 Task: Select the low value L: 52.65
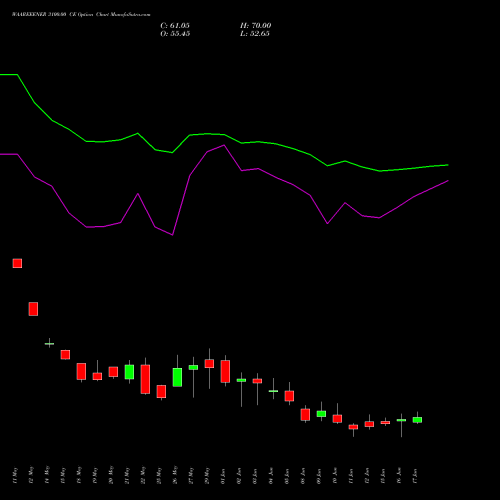pyautogui.click(x=255, y=34)
